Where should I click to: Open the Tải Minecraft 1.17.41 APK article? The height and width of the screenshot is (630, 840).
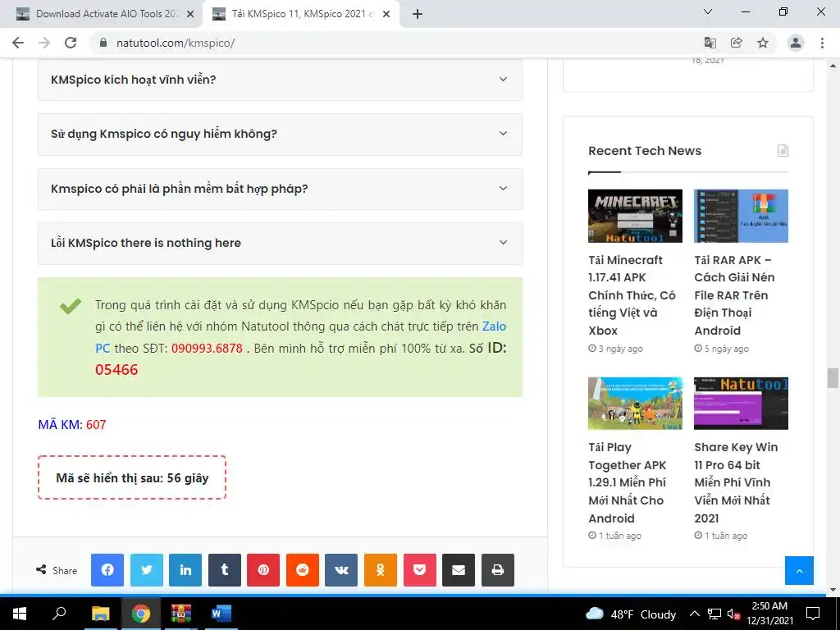coord(632,295)
